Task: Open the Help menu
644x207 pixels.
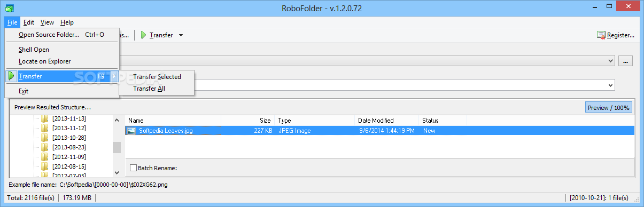Action: coord(67,22)
